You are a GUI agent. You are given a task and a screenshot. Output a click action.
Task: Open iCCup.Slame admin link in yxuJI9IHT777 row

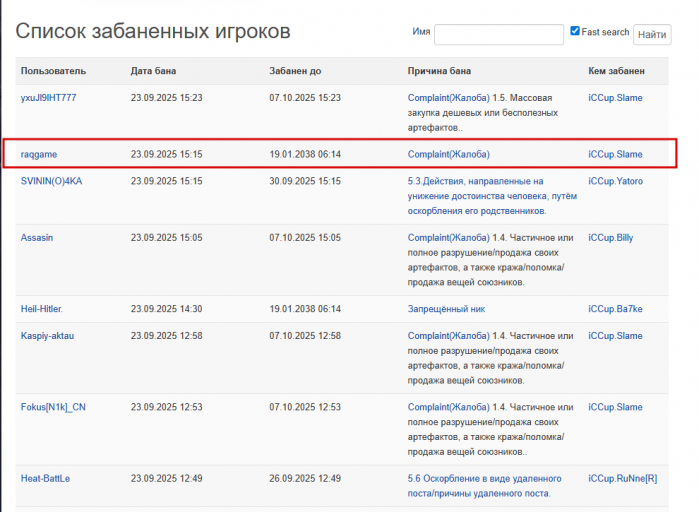pyautogui.click(x=615, y=98)
